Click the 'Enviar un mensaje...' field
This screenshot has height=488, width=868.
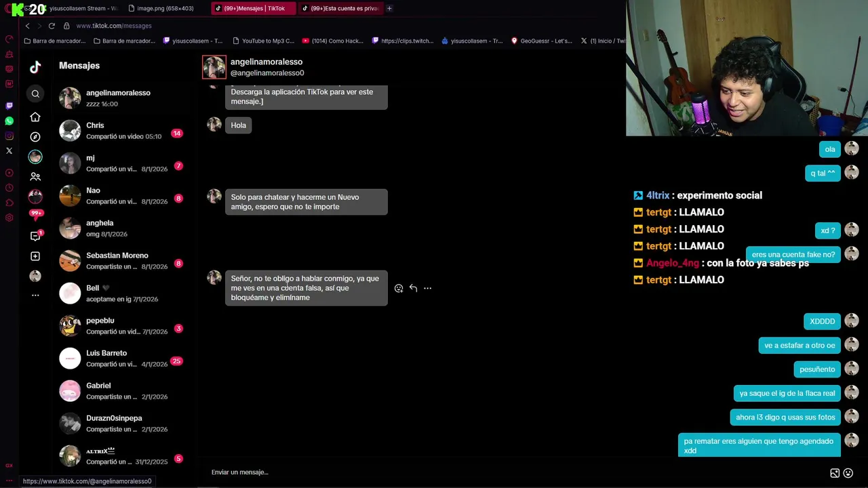tap(515, 472)
